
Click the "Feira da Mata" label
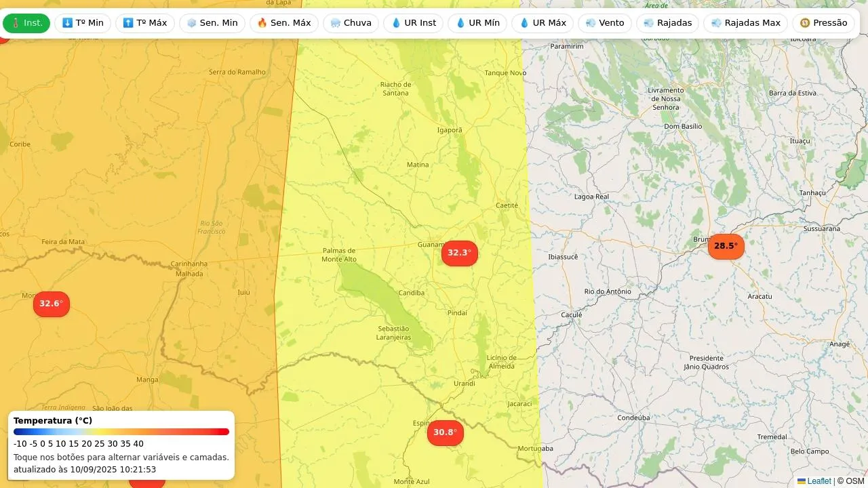tap(63, 241)
